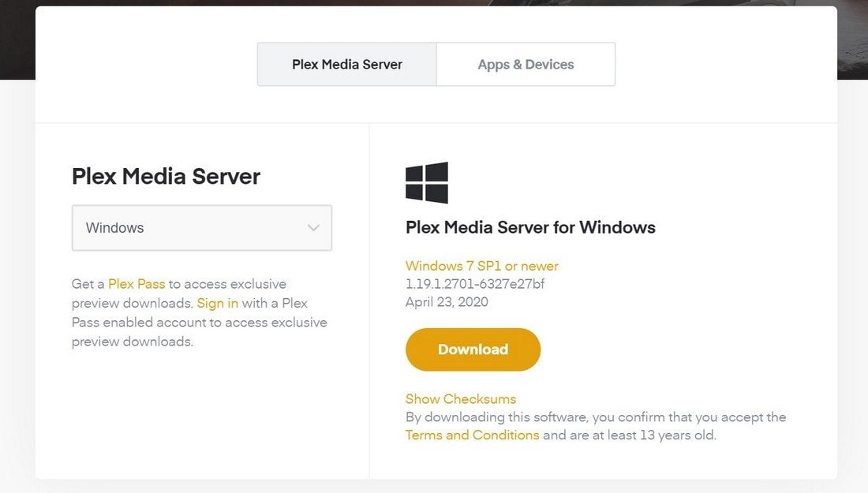Expand Show Checksums
This screenshot has height=493, width=868.
461,399
